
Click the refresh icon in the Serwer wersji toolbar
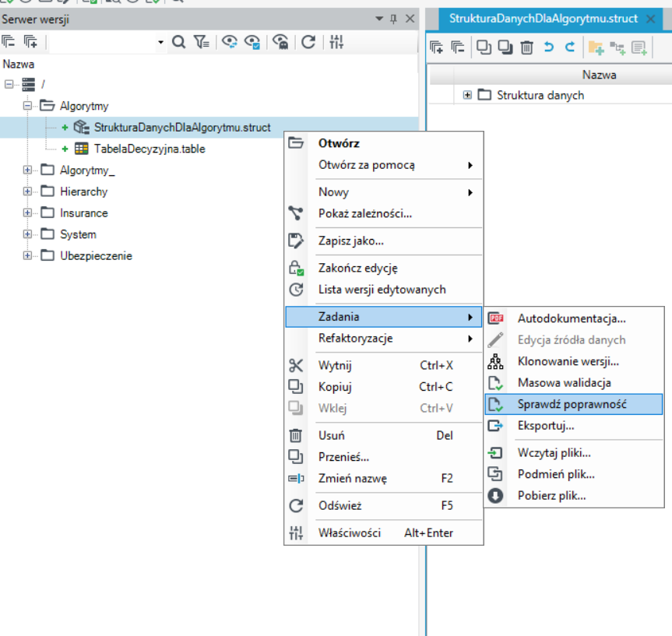tap(308, 42)
